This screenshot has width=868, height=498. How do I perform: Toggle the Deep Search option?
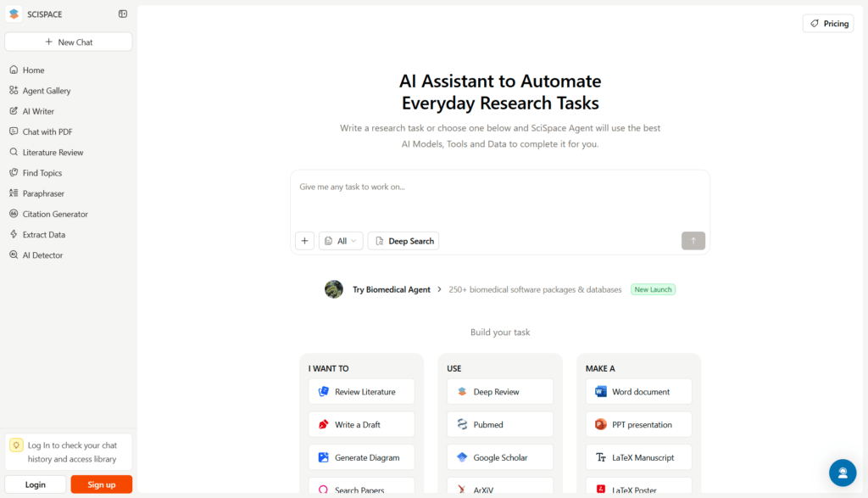pyautogui.click(x=403, y=241)
